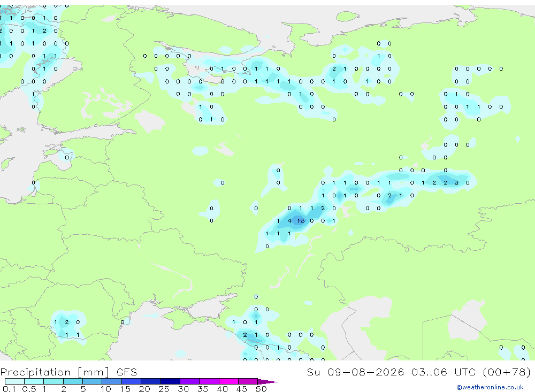535x392 pixels.
Task: Click the legend label '35'
Action: [x=203, y=389]
